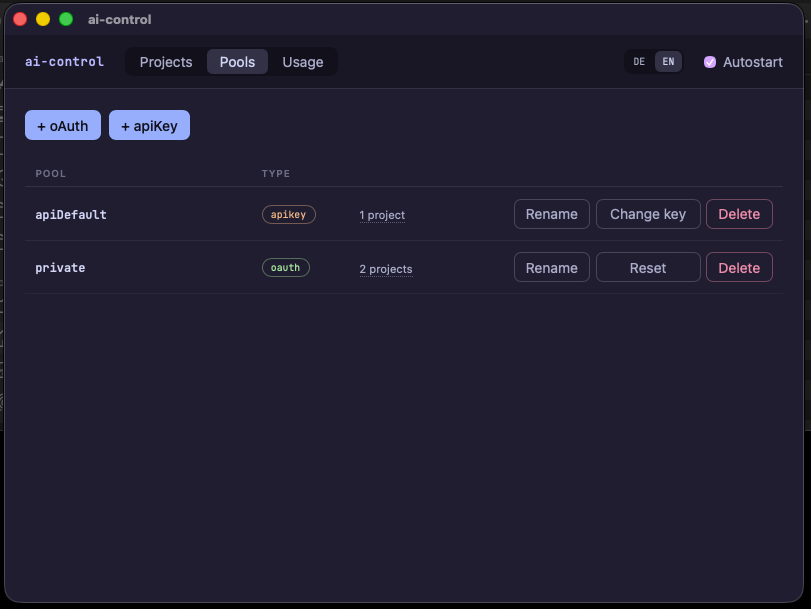Click Change key for apiDefault

pos(648,214)
